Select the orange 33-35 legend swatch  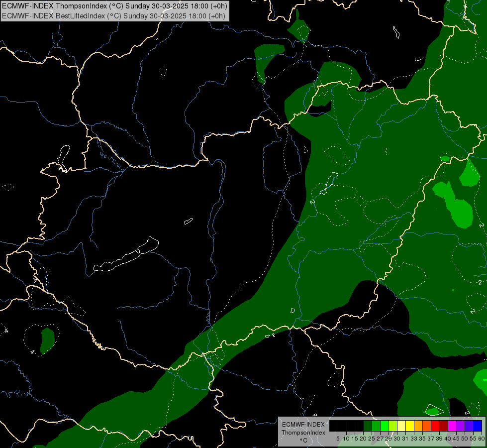[x=418, y=426]
